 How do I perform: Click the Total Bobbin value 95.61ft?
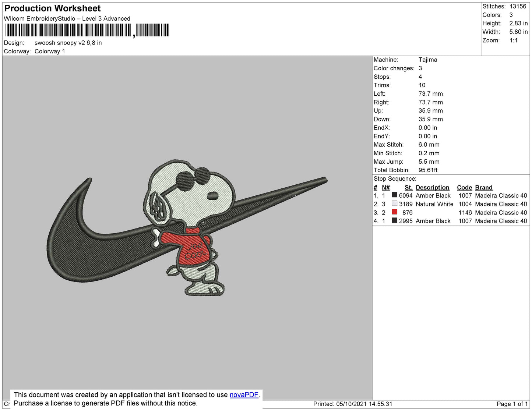pyautogui.click(x=428, y=170)
